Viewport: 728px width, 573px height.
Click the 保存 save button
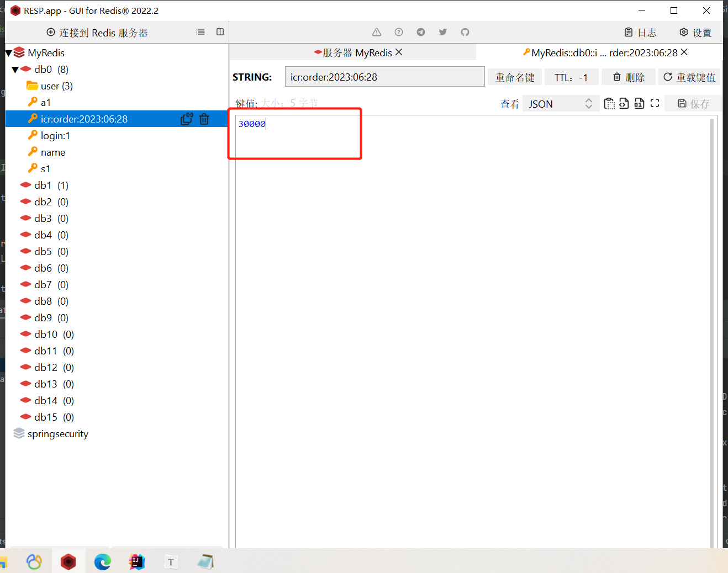pos(694,104)
